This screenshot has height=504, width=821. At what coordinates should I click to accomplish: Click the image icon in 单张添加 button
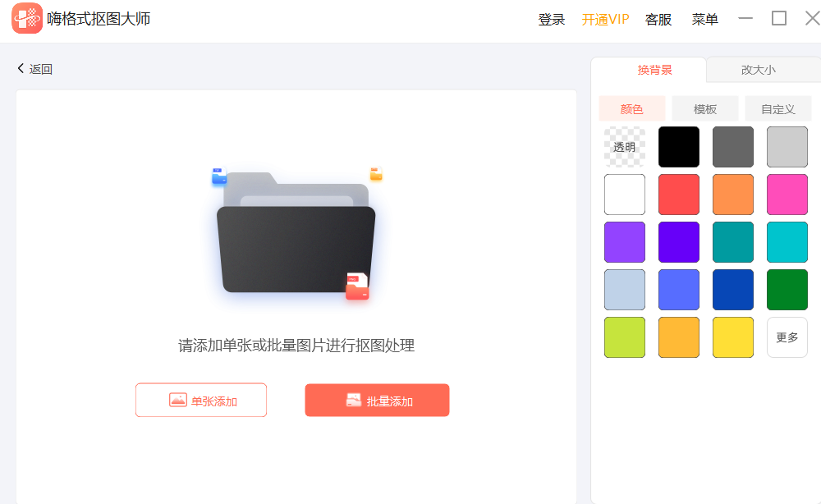coord(178,401)
